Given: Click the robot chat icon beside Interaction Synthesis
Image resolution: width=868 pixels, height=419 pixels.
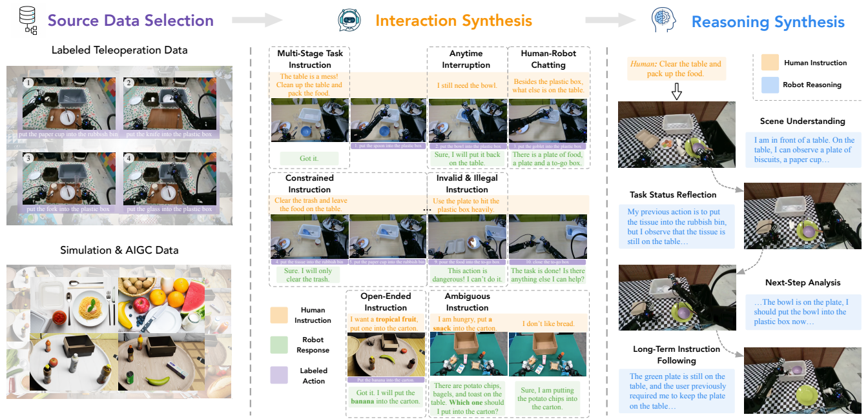Looking at the screenshot, I should tap(349, 20).
